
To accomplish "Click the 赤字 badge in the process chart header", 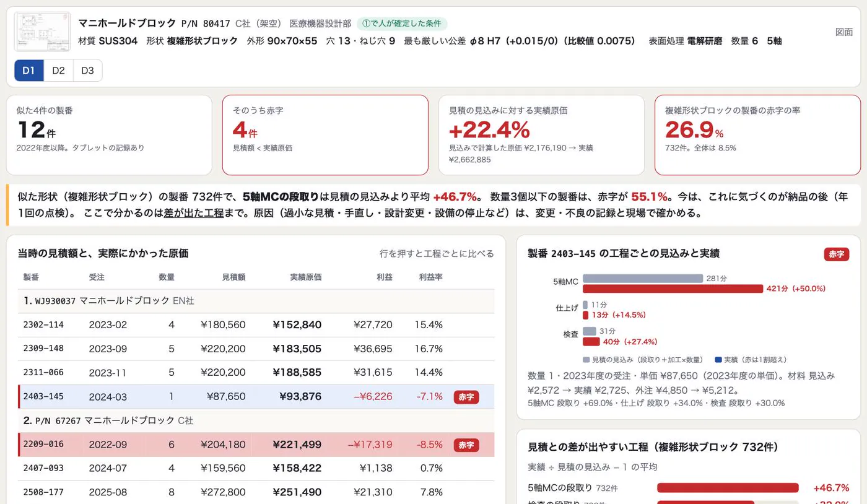I will coord(837,254).
